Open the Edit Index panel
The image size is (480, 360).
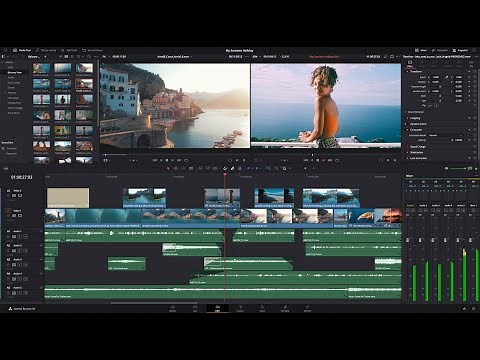click(x=69, y=50)
